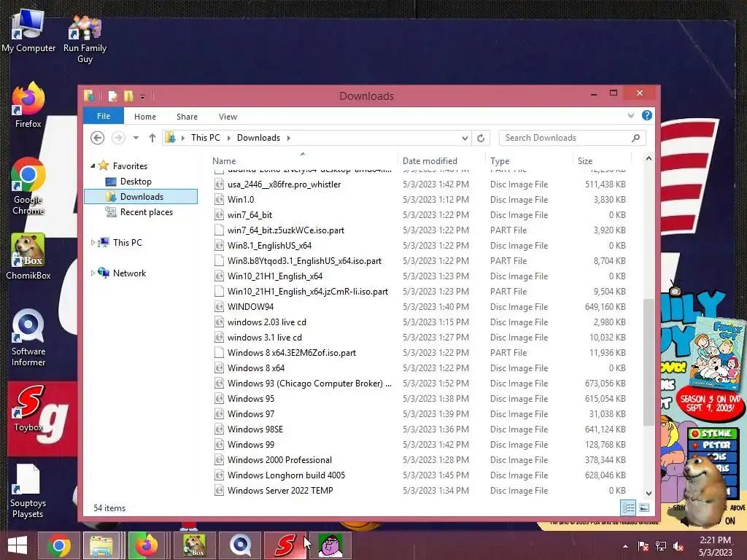Screen dimensions: 747x560
Task: Show hidden tray icons arrow
Action: coord(625,546)
